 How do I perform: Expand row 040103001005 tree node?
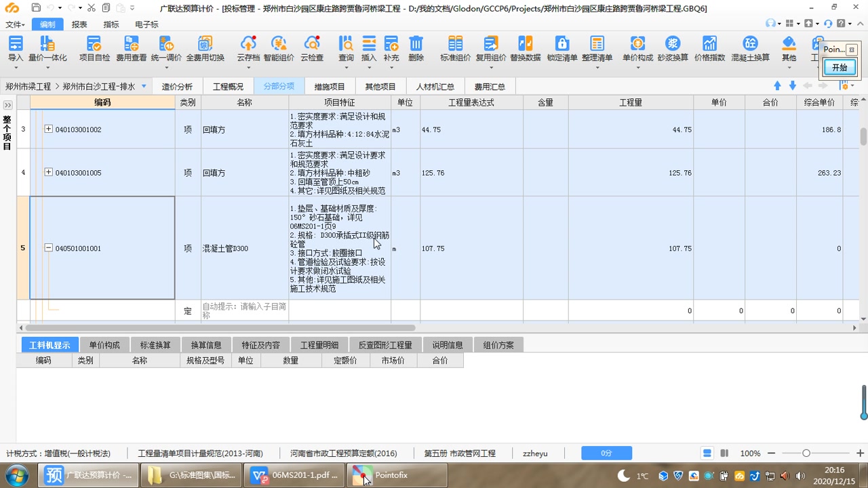pyautogui.click(x=48, y=172)
